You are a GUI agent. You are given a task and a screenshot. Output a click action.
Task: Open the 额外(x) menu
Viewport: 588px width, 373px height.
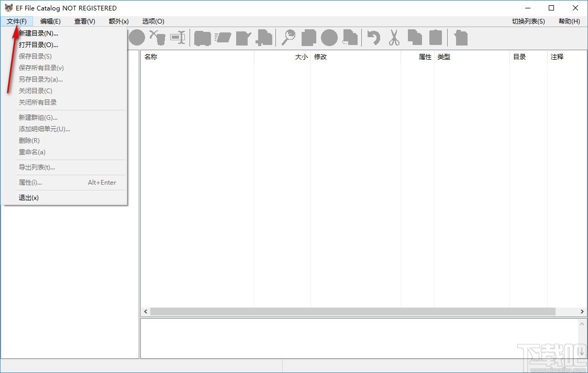(118, 21)
